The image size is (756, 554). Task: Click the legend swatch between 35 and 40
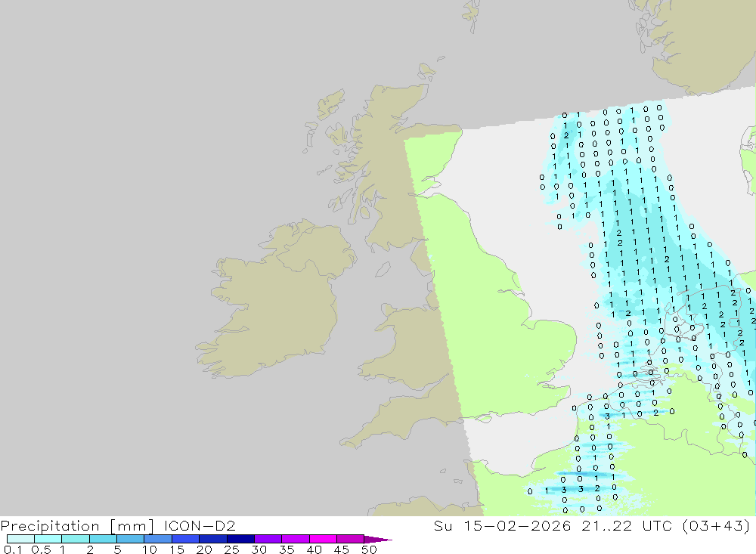point(295,539)
